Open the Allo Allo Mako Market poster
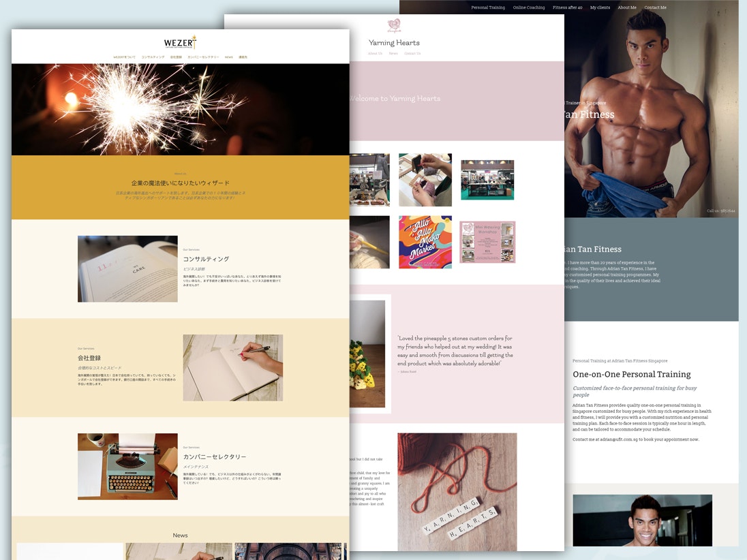This screenshot has width=747, height=560. [425, 242]
